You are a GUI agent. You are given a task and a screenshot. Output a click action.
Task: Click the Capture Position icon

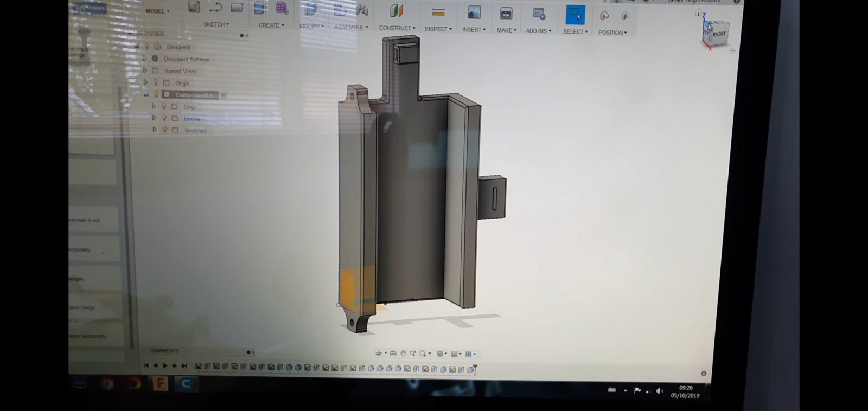pyautogui.click(x=604, y=16)
